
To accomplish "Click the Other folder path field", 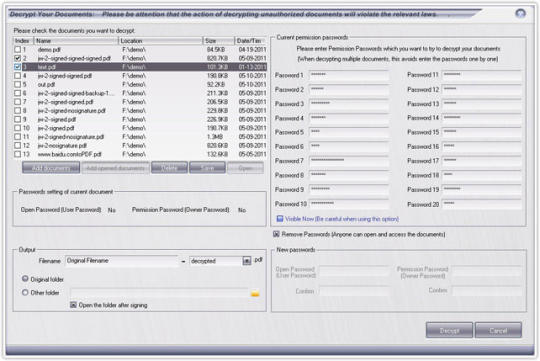I will [159, 293].
